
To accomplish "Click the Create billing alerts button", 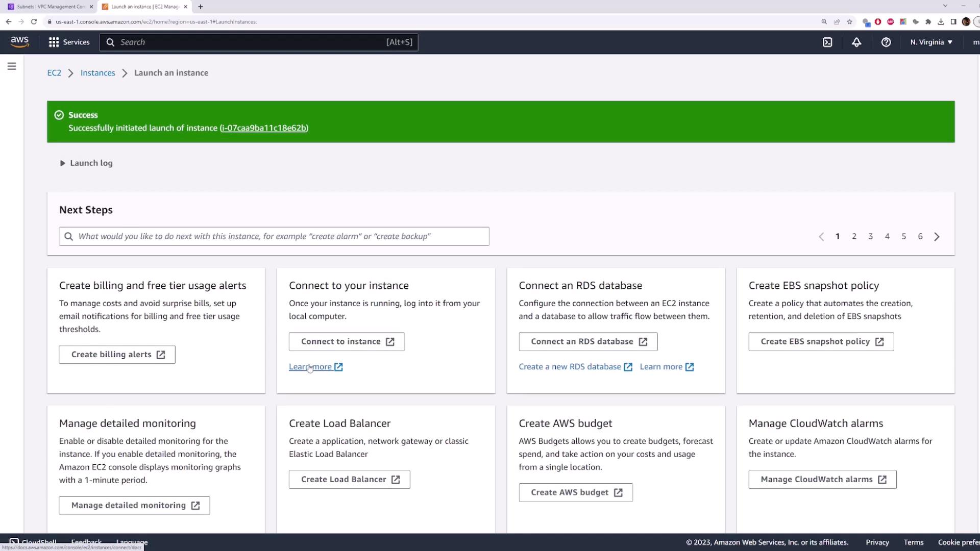I will point(117,355).
